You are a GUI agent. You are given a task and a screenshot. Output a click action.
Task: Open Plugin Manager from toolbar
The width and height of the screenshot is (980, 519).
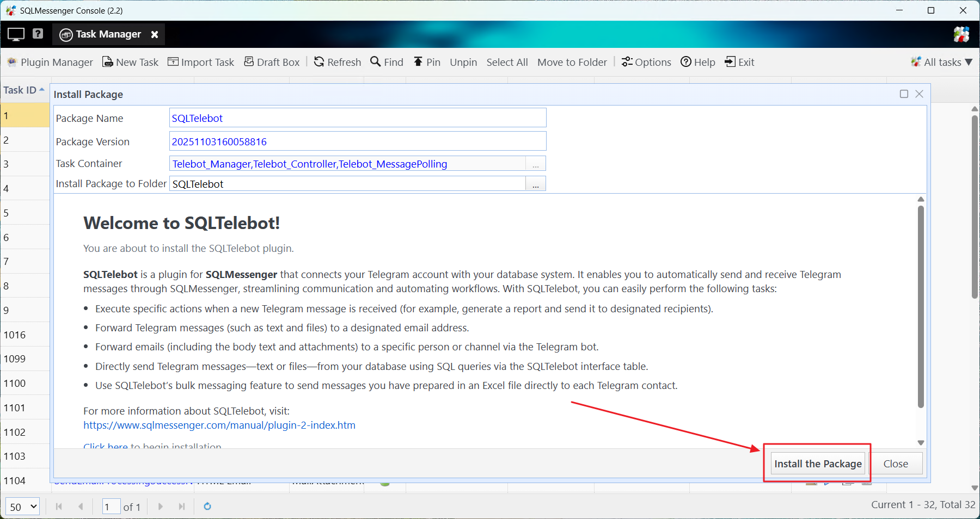point(50,62)
